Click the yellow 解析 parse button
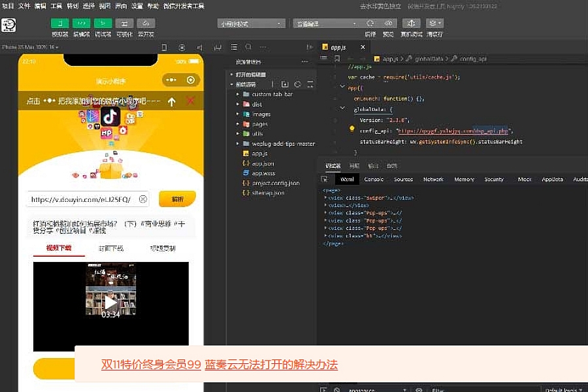This screenshot has height=392, width=588. click(x=177, y=199)
